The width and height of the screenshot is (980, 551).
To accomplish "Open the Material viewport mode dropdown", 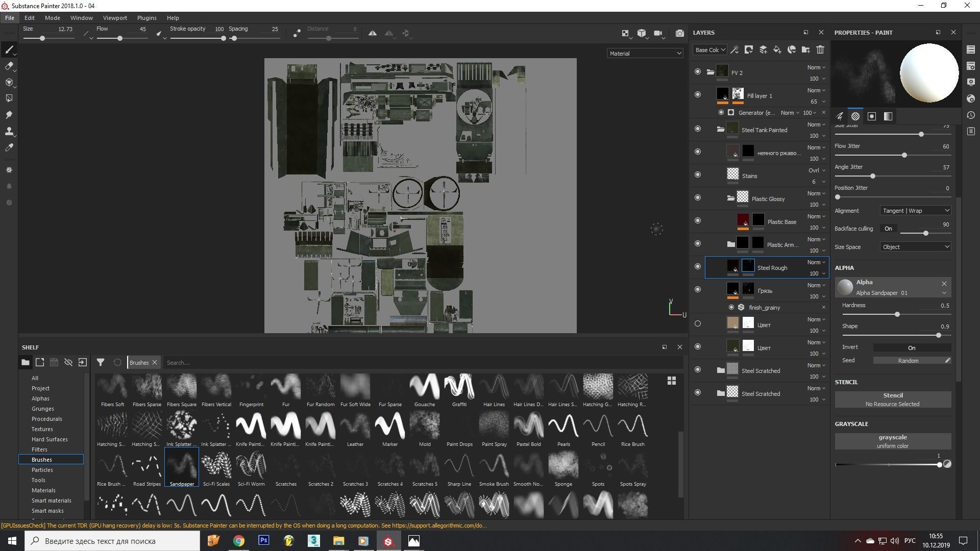I will (x=645, y=54).
